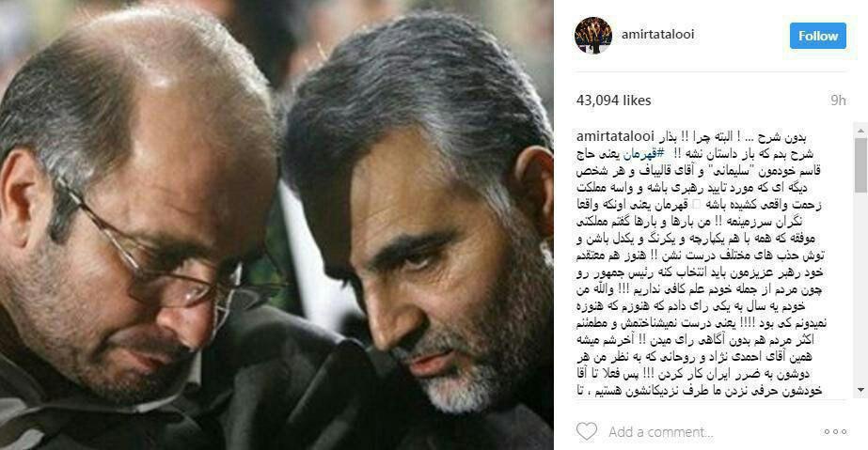The width and height of the screenshot is (868, 450).
Task: Click the post photo of two men
Action: (276, 225)
